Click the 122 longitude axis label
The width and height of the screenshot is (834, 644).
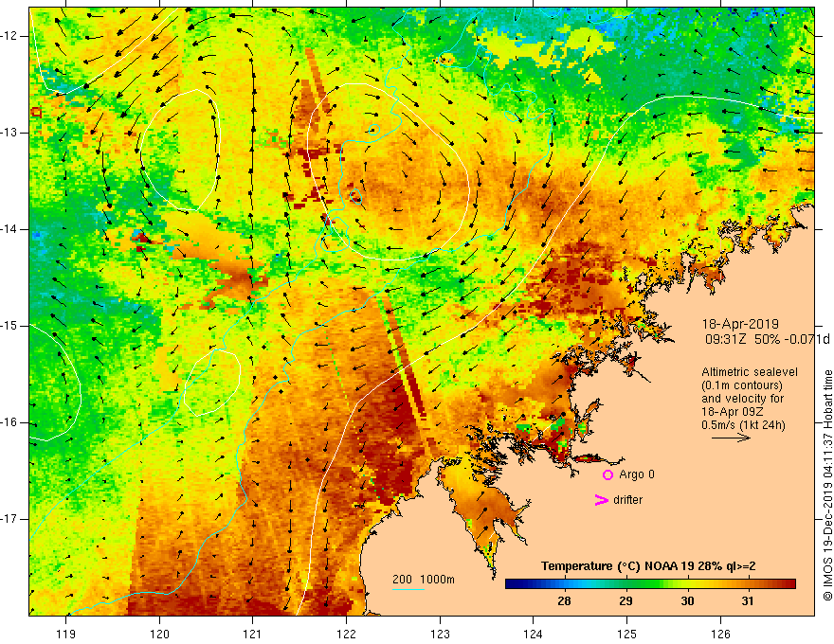346,634
